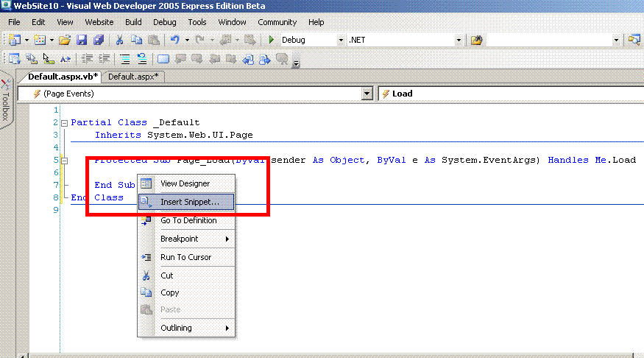Screen dimensions: 644x358
Task: Choose Go To Definition in context menu
Action: click(188, 220)
